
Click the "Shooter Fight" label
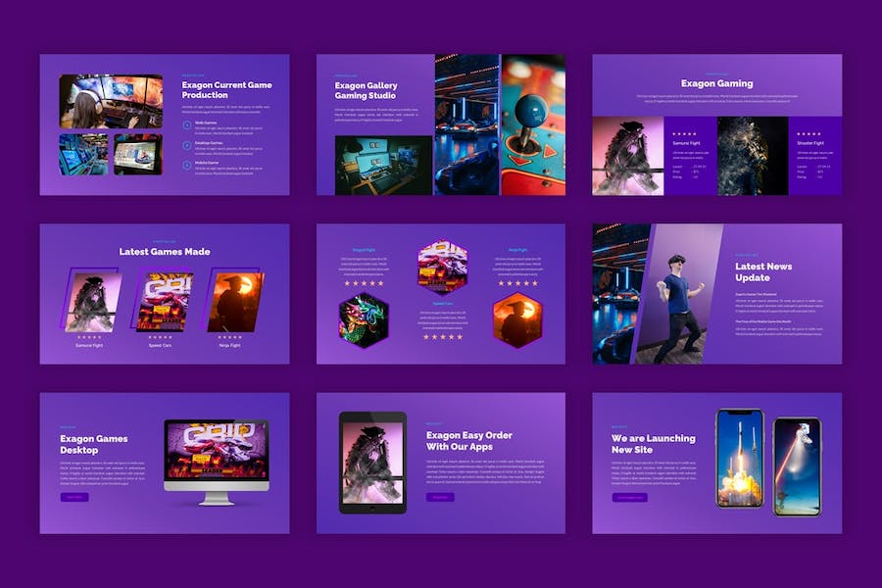(x=810, y=143)
